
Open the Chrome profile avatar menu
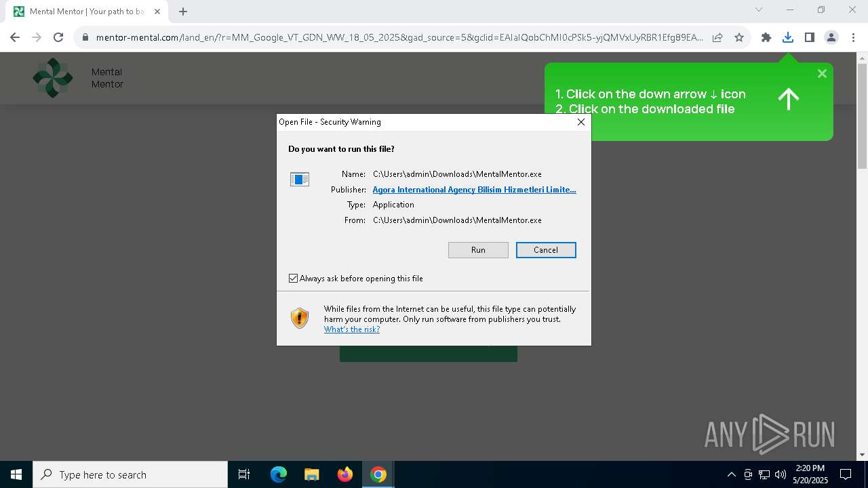coord(831,37)
